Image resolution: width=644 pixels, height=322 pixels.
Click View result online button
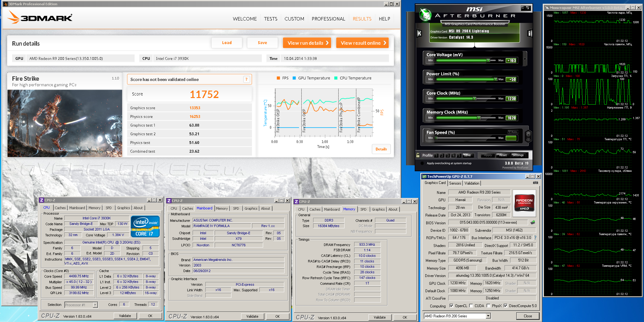tap(362, 43)
